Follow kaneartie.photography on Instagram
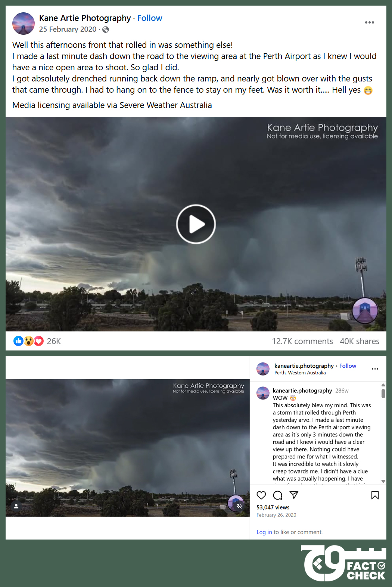392x587 pixels. [x=348, y=366]
